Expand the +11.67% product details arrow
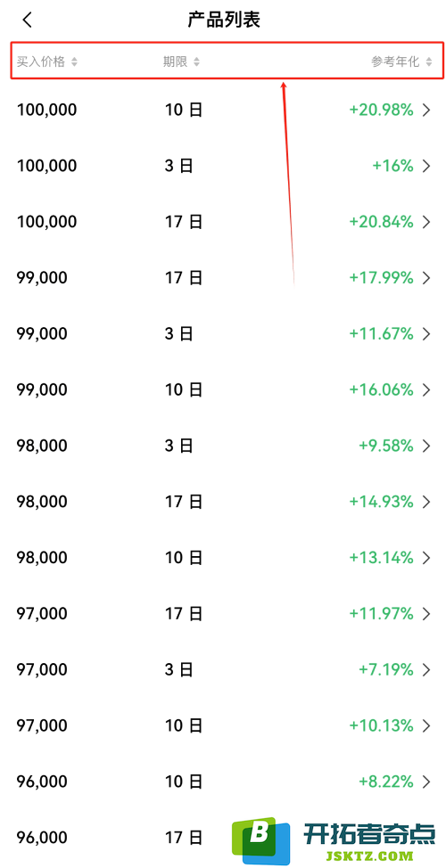The height and width of the screenshot is (868, 446). [426, 334]
